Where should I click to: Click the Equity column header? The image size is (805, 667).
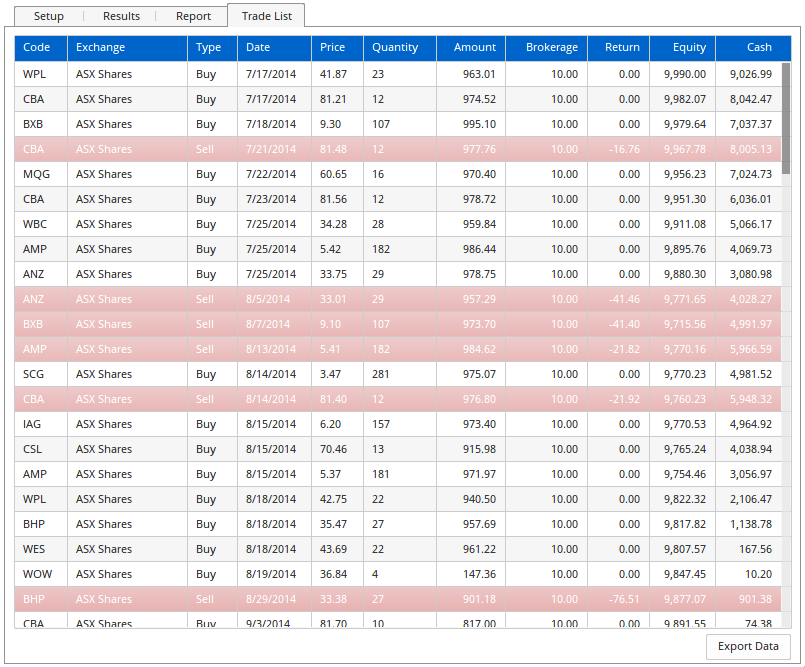(683, 48)
